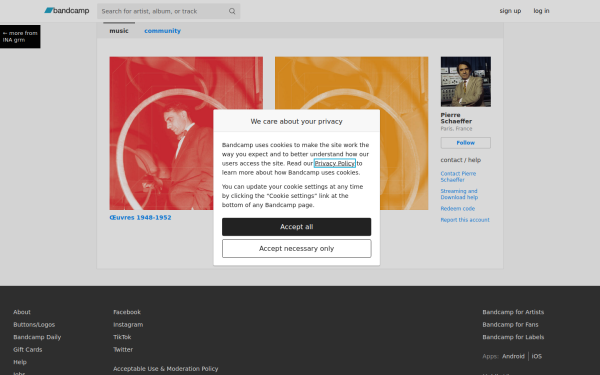
Task: Open the Œuvres 1948-1952 title link
Action: tap(140, 217)
